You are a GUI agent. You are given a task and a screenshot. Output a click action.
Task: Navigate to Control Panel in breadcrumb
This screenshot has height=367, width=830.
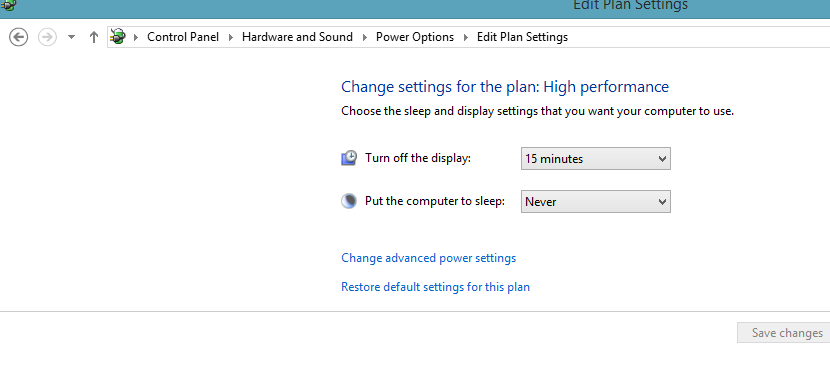coord(183,37)
